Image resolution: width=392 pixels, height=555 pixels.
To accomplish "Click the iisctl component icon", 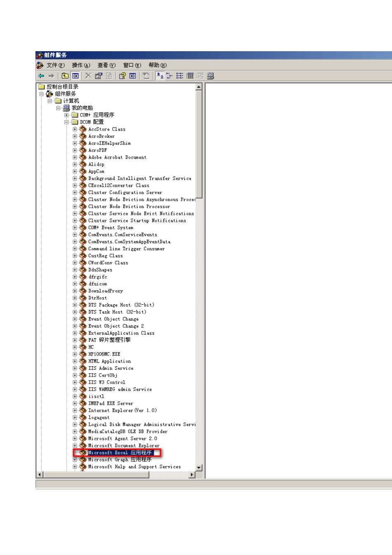I will tap(83, 396).
